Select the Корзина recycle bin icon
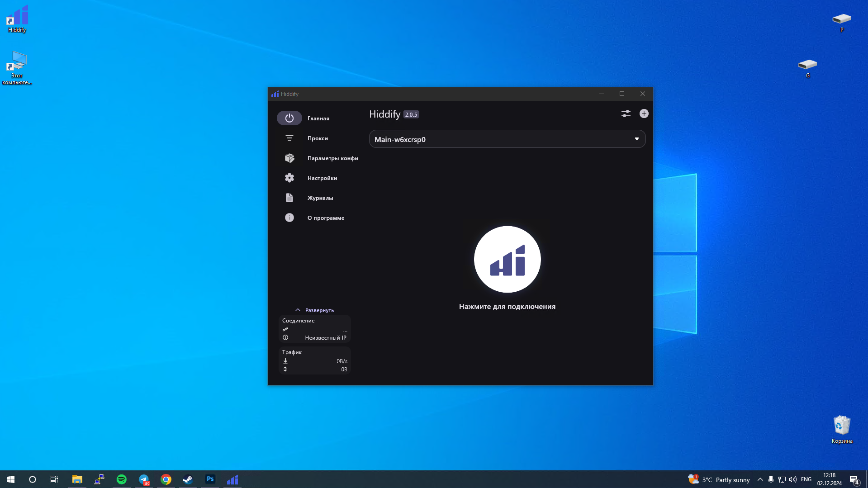Screen dimensions: 868x488 842,429
